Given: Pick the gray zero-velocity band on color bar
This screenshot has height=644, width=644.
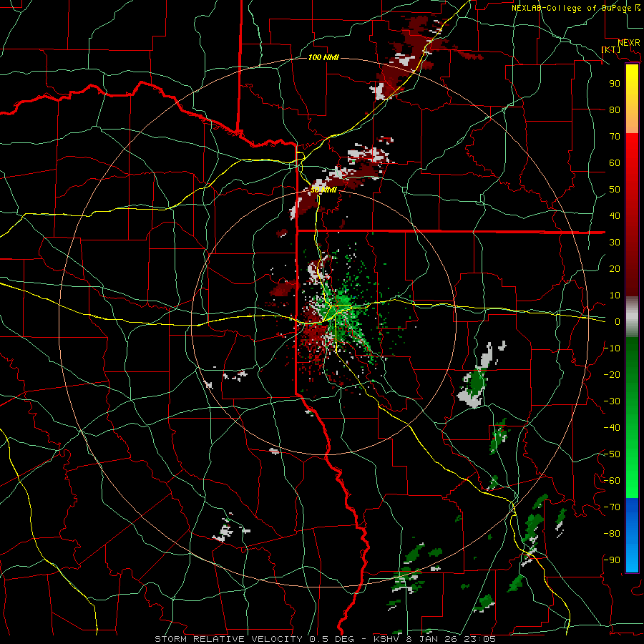Looking at the screenshot, I should [x=632, y=316].
